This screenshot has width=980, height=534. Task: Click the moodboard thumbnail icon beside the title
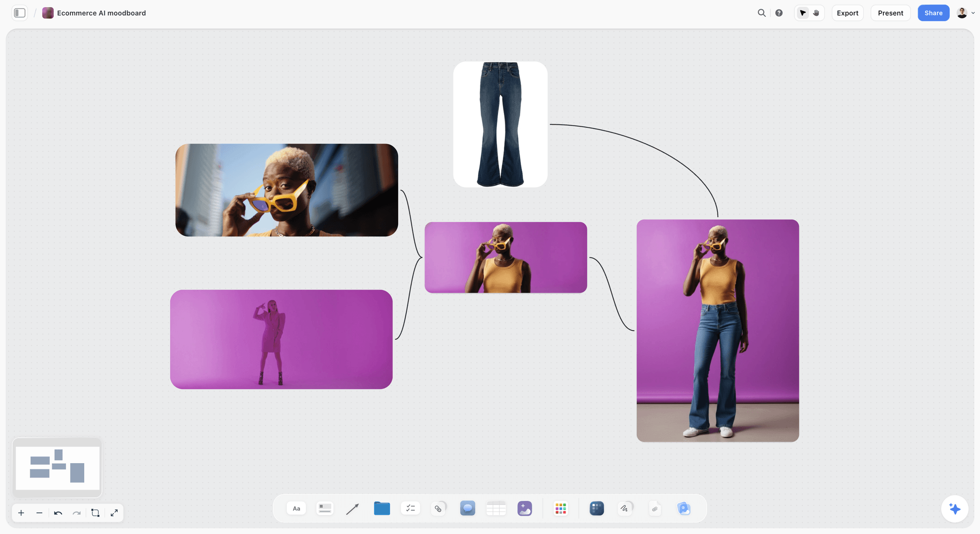(x=48, y=13)
